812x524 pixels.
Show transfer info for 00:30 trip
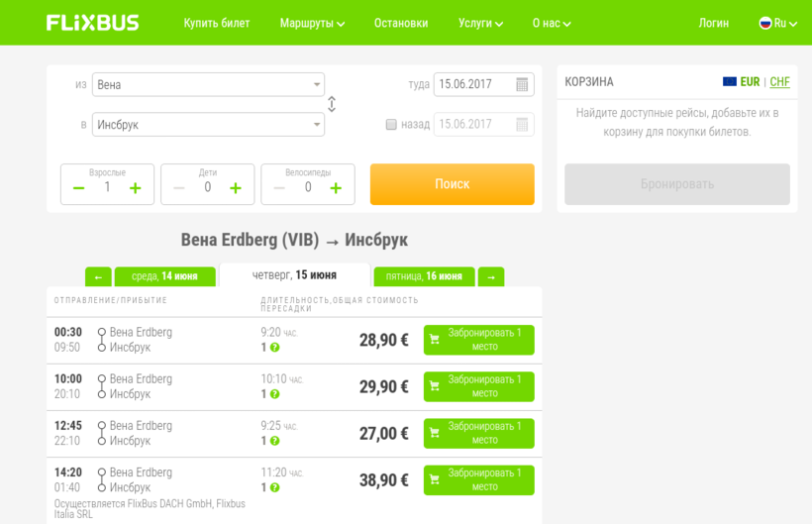pos(274,348)
